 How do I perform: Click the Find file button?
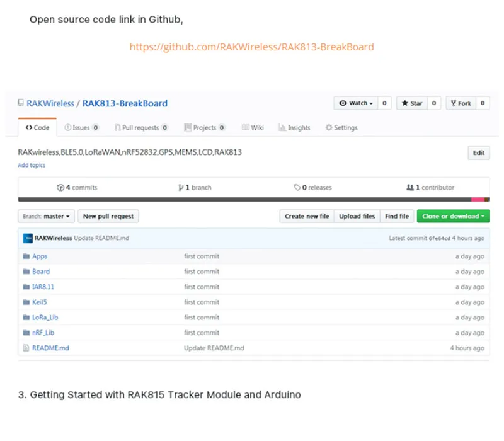397,216
